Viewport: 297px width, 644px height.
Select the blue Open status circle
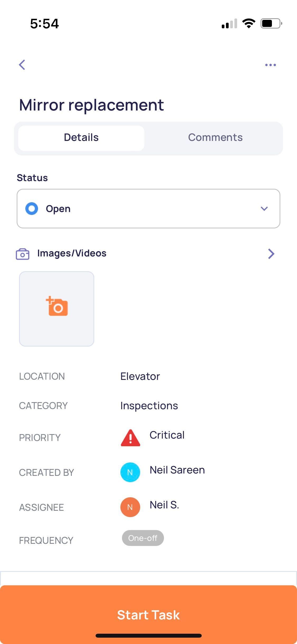pyautogui.click(x=32, y=209)
